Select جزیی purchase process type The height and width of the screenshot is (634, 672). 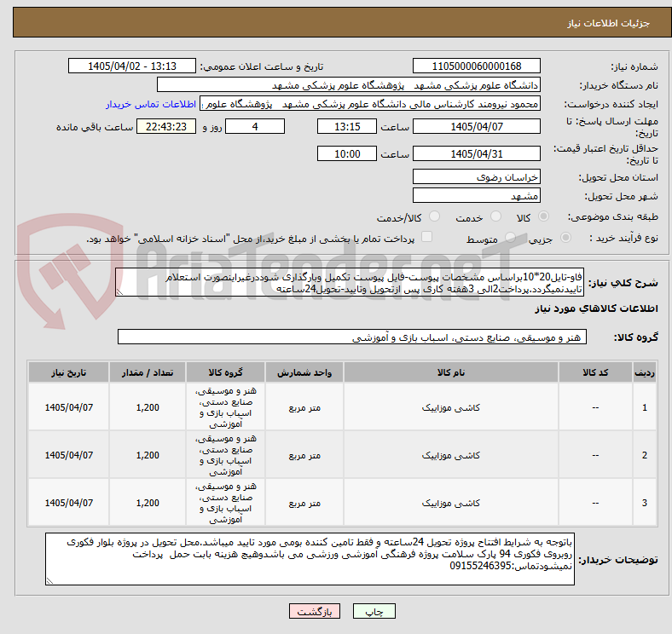click(x=565, y=238)
